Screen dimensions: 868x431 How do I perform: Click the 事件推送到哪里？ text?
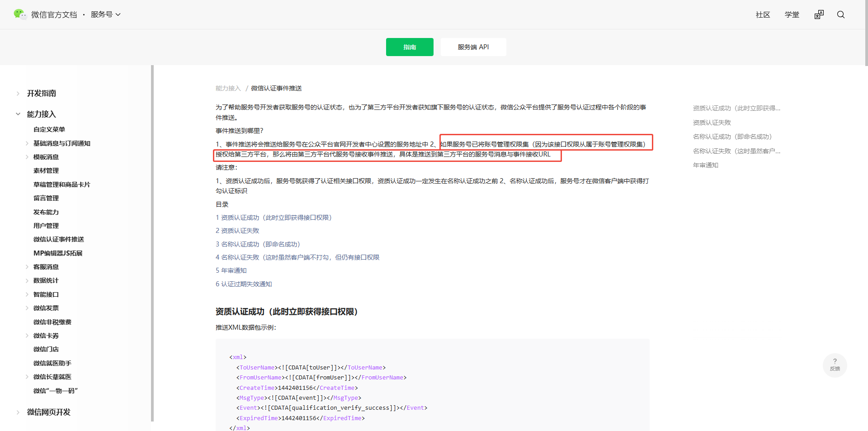[x=240, y=131]
